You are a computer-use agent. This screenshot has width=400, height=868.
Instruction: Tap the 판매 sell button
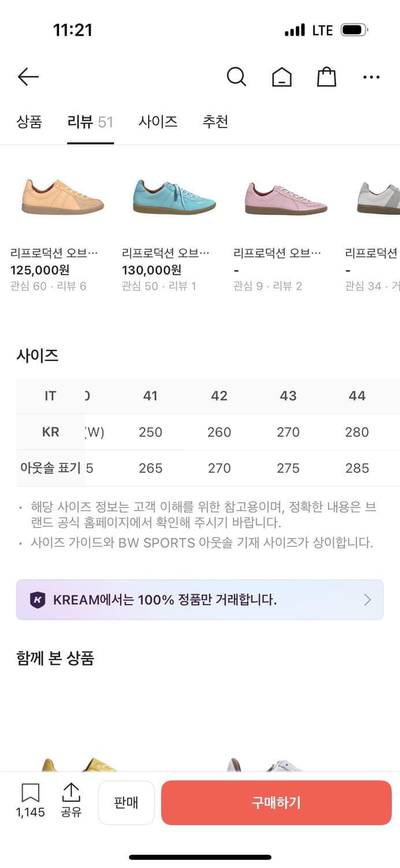pos(126,802)
